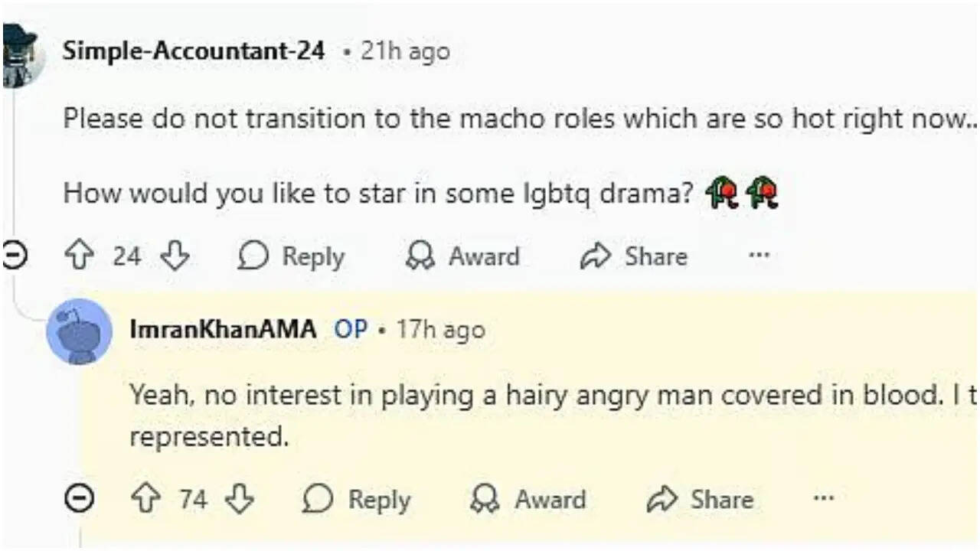The width and height of the screenshot is (980, 551).
Task: Downvote Simple-Accountant-24's comment
Action: pos(175,256)
